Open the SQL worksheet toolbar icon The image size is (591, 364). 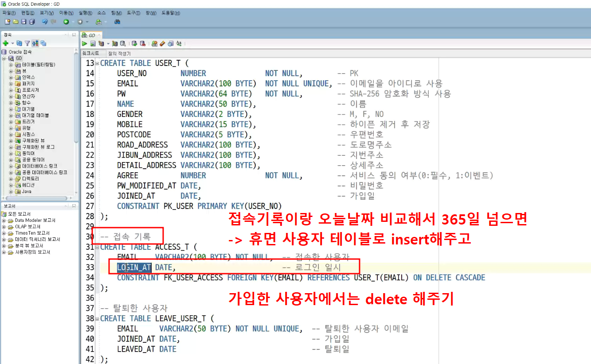tap(98, 22)
